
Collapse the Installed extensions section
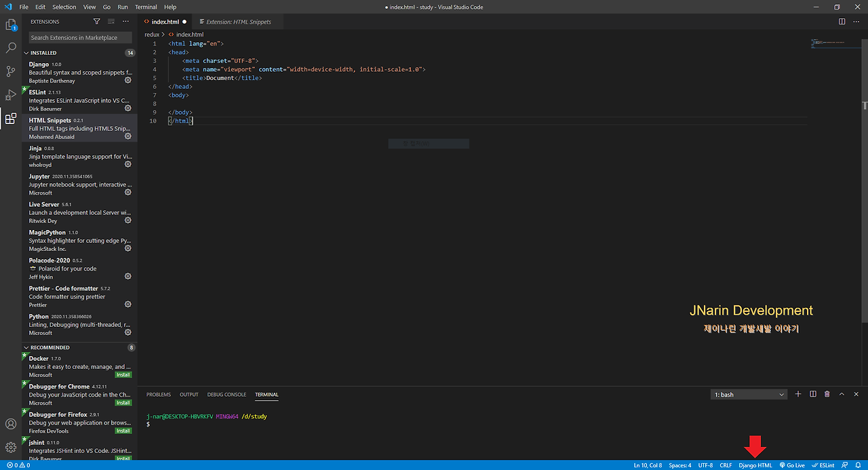[81, 52]
